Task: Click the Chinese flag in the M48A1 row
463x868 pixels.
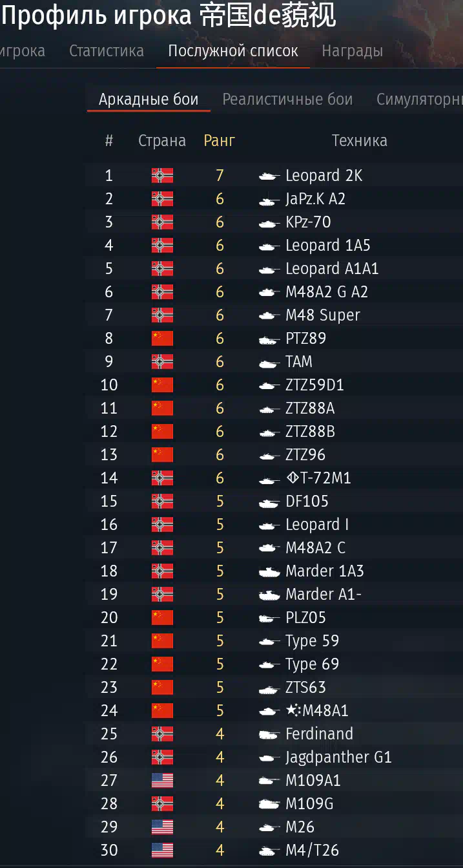Action: pyautogui.click(x=162, y=711)
